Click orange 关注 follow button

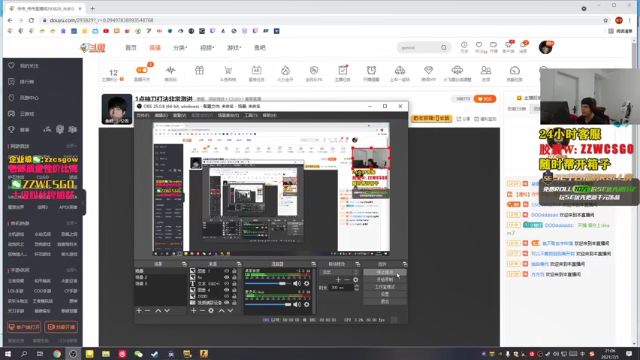pos(484,99)
